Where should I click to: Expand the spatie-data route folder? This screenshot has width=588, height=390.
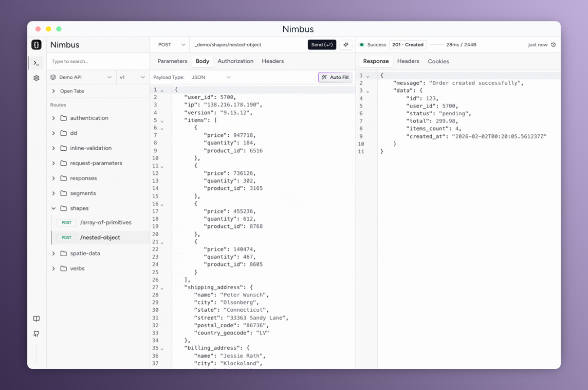pyautogui.click(x=53, y=253)
